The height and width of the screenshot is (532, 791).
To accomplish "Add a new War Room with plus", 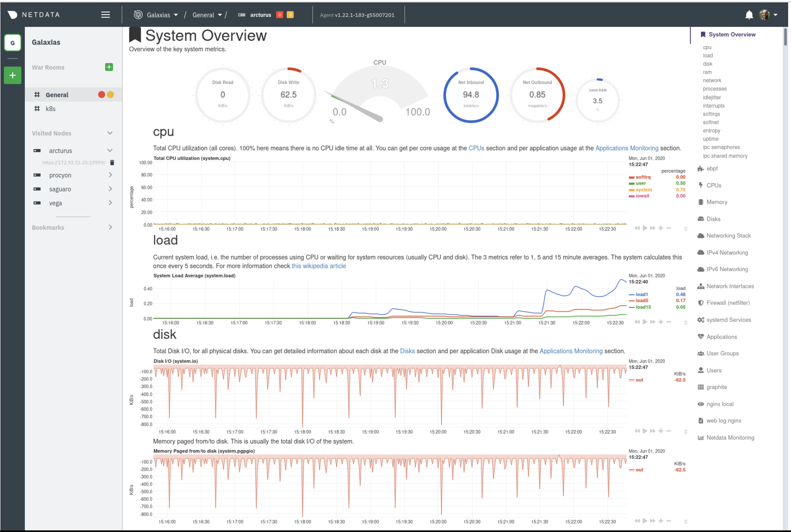I will tap(109, 67).
